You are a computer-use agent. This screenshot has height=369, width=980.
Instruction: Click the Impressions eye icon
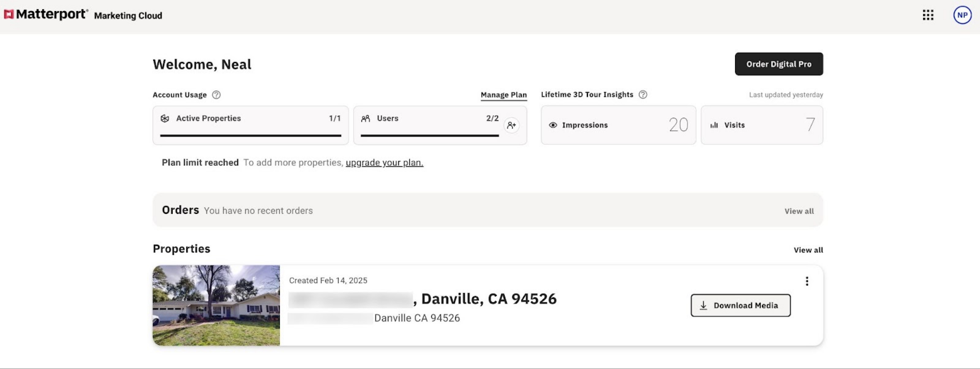pos(553,125)
